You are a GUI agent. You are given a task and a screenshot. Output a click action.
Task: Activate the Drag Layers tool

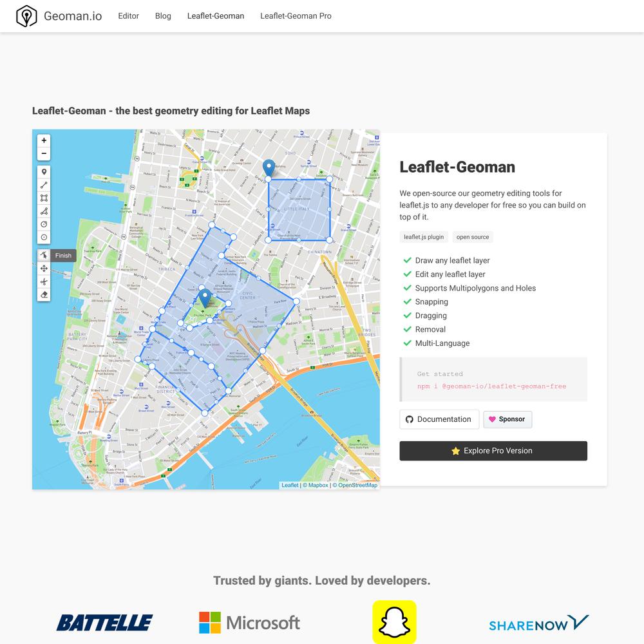(44, 269)
